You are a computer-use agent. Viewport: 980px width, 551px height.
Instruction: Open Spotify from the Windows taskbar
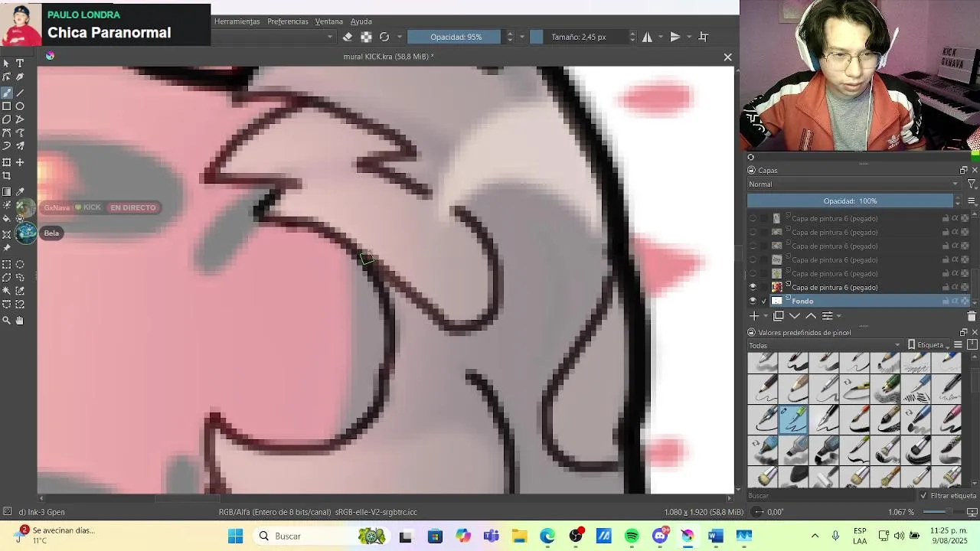(632, 536)
